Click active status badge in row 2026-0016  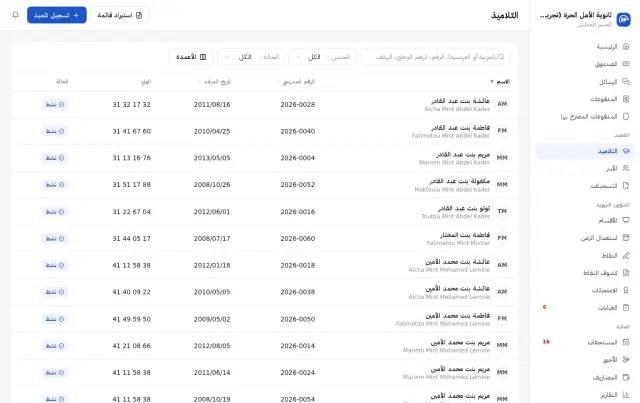(55, 212)
